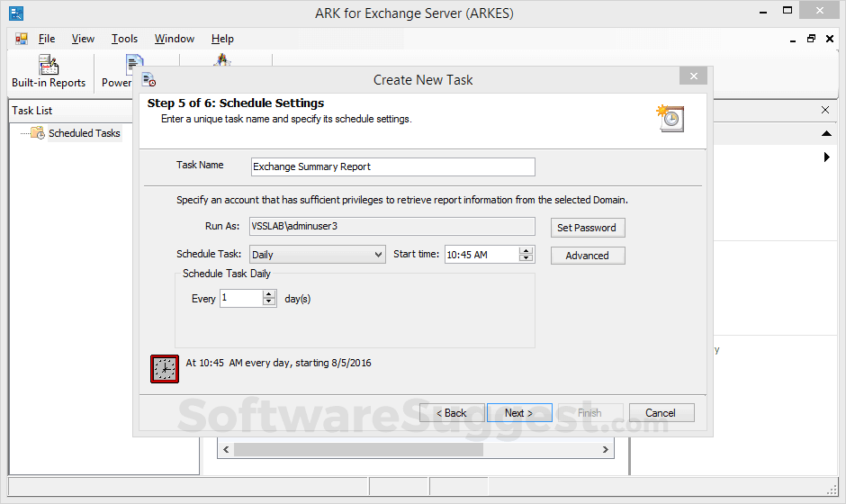Click the Task List panel header
This screenshot has width=846, height=504.
point(72,111)
